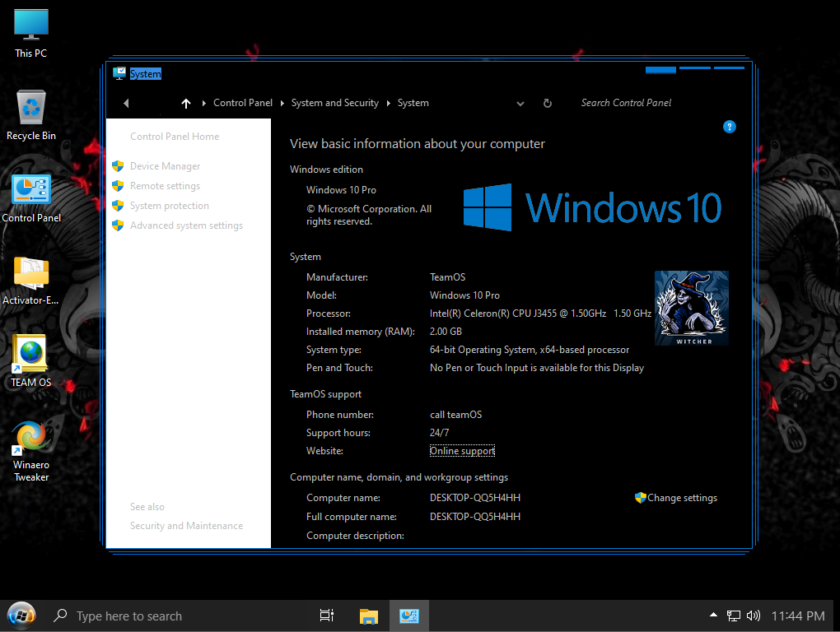Open System protection from the sidebar
840x632 pixels.
click(x=170, y=206)
